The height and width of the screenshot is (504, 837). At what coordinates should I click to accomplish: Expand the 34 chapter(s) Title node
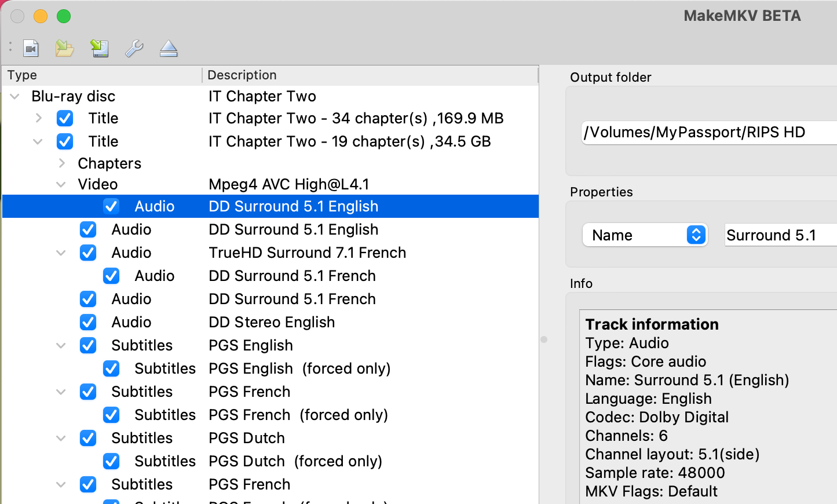(x=39, y=118)
